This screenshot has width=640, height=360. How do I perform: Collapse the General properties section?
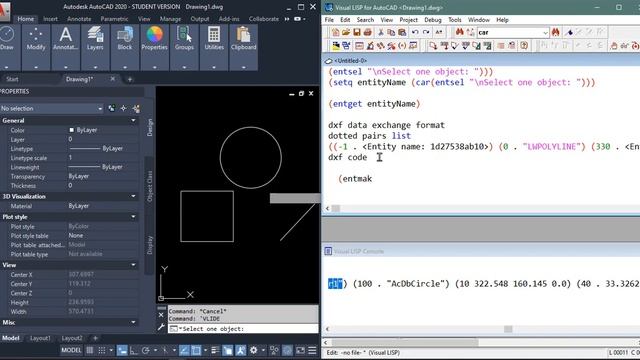point(133,120)
